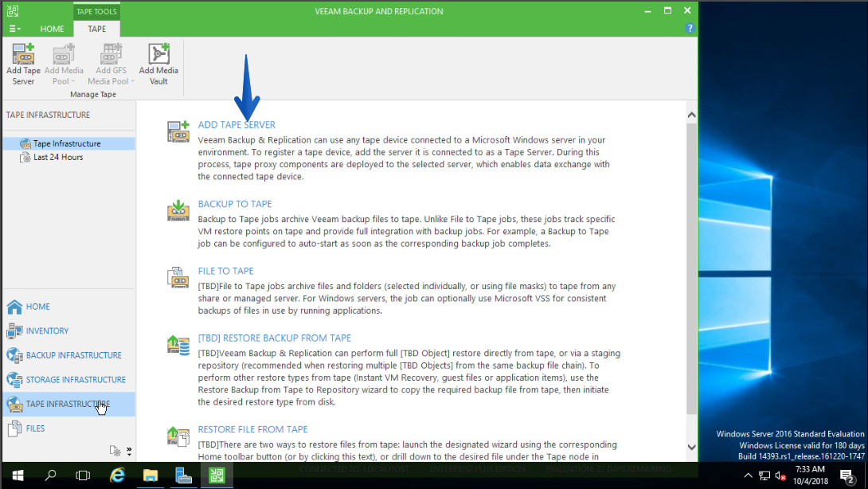Go to HOME navigation view
Screen dimensions: 868x489
point(69,307)
